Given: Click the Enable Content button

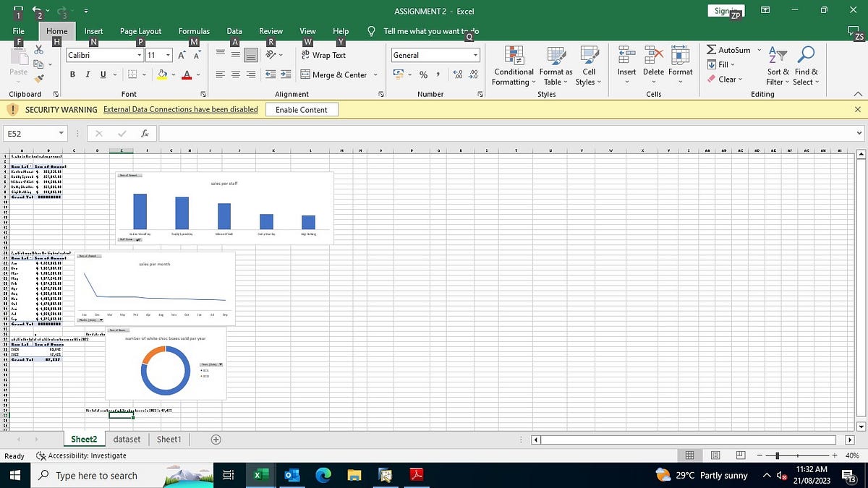Looking at the screenshot, I should 302,109.
